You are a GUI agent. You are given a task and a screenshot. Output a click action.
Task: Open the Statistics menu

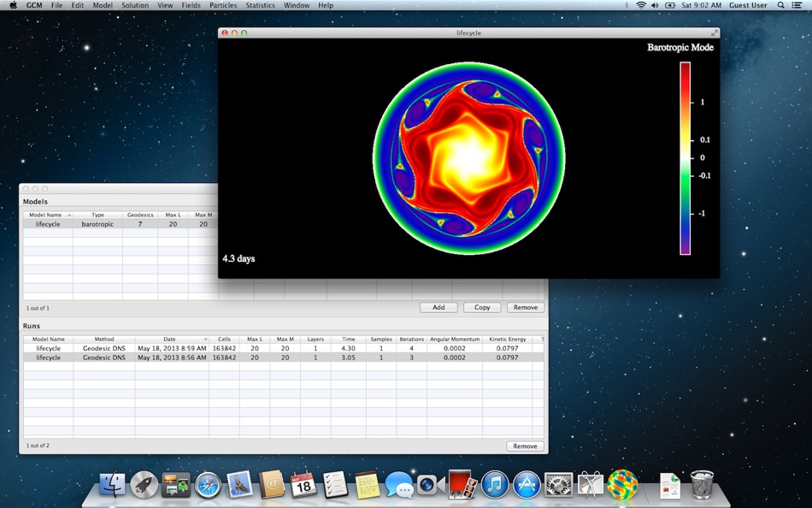click(x=261, y=5)
